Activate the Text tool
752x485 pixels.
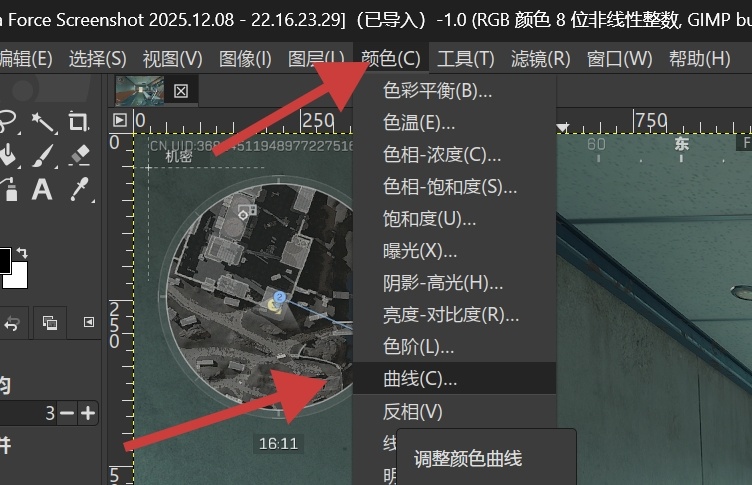42,189
